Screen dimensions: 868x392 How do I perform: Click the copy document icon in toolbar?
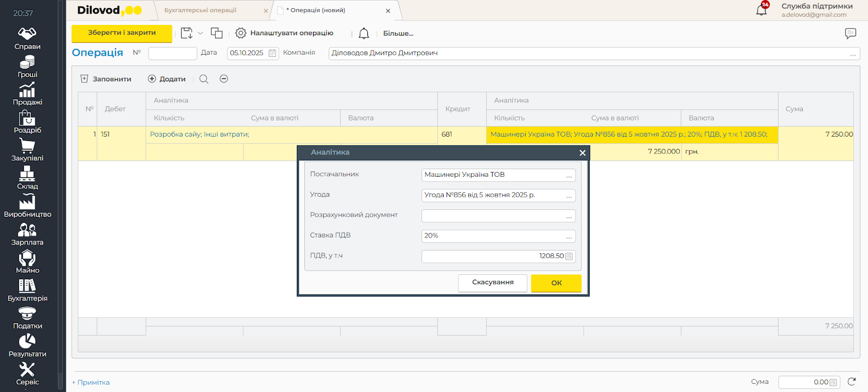coord(216,33)
